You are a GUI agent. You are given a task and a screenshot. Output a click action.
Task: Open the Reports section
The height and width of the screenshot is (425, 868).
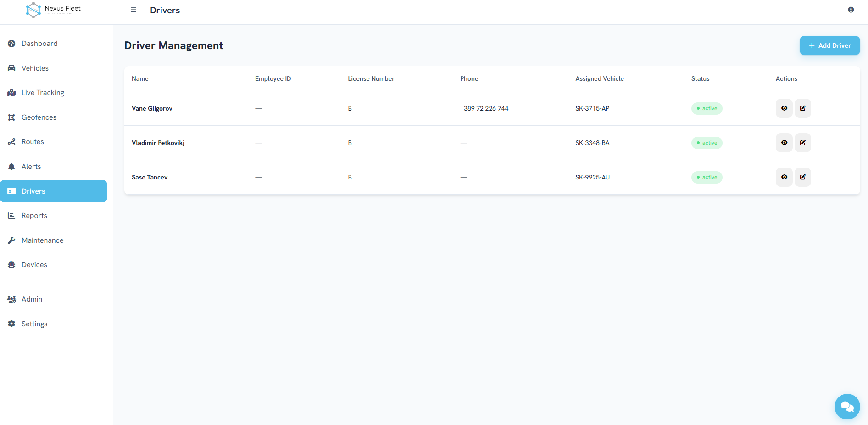click(x=54, y=216)
